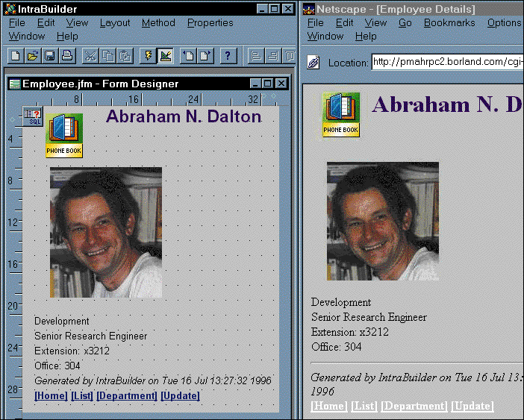The height and width of the screenshot is (420, 524).
Task: Open the IntraBuilder application control icon
Action: tap(11, 9)
